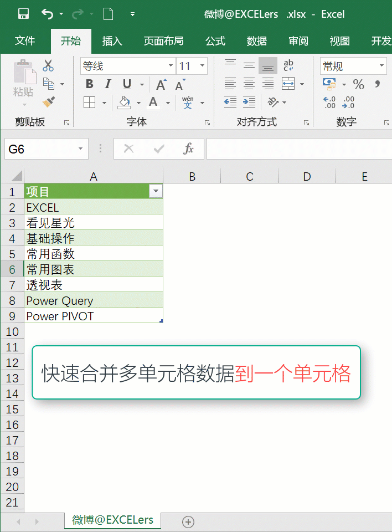392x532 pixels.
Task: Toggle bottom align for cell text
Action: point(268,65)
